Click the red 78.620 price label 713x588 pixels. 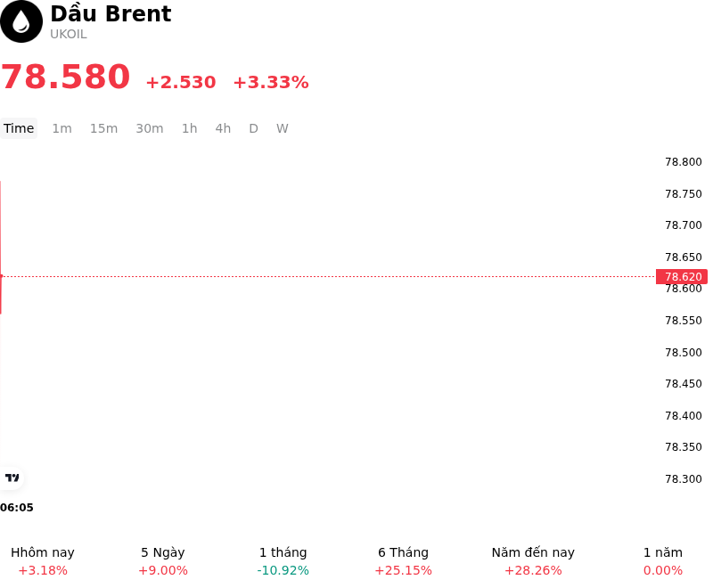click(682, 276)
